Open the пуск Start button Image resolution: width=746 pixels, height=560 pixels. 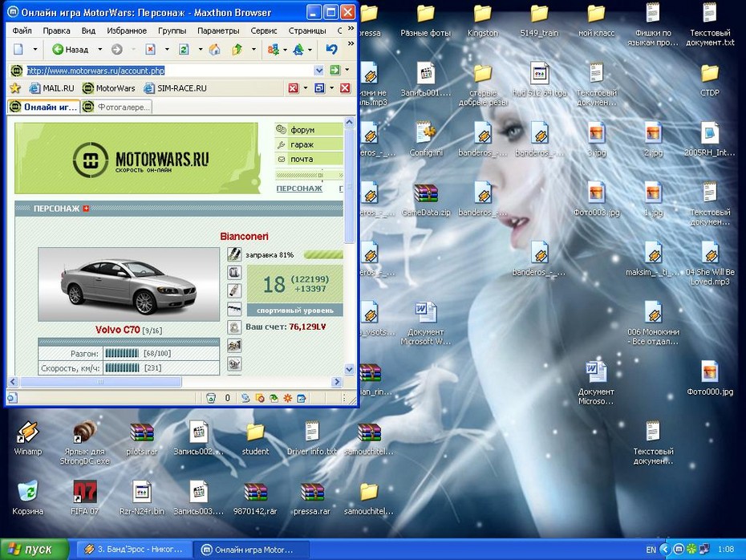click(x=34, y=550)
